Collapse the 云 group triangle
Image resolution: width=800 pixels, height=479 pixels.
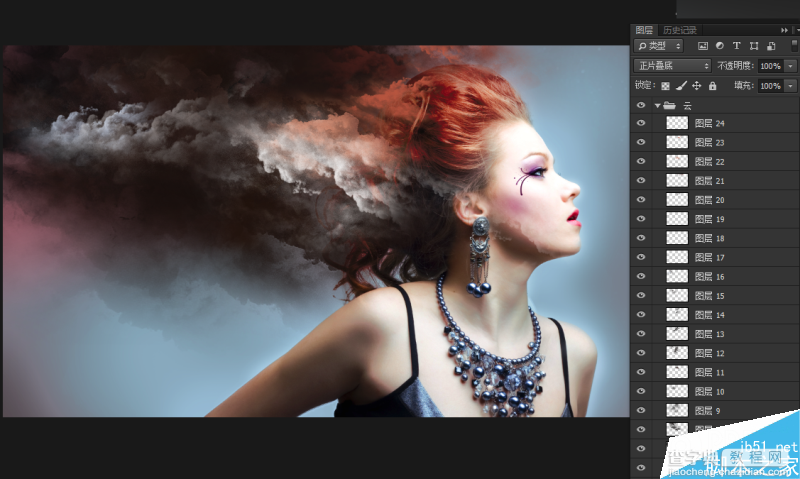point(658,106)
